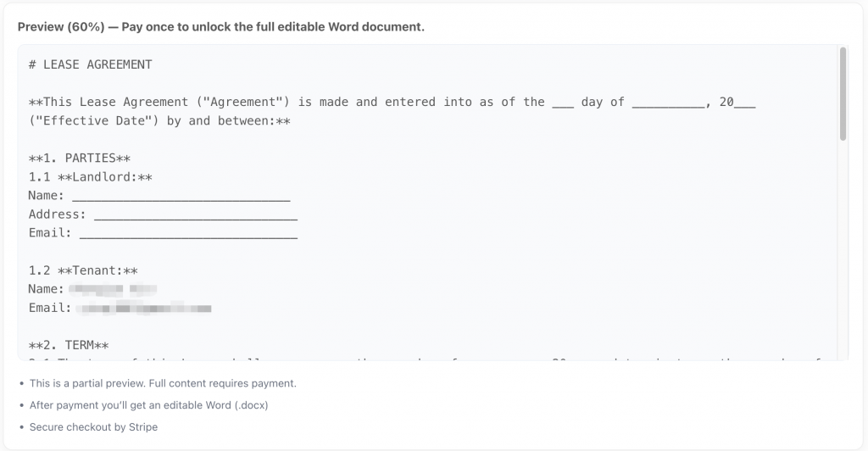Click the "1.2 Tenant:" subsection label
The height and width of the screenshot is (451, 868).
[83, 271]
